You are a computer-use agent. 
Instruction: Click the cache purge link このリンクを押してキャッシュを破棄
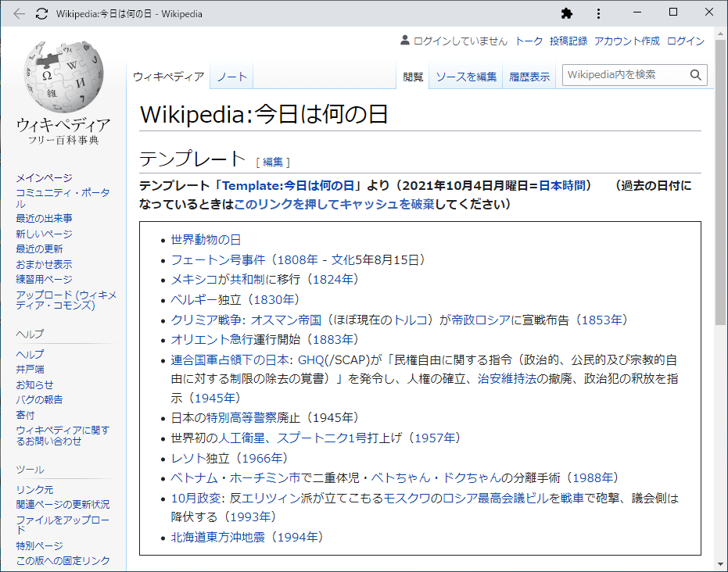coord(334,204)
